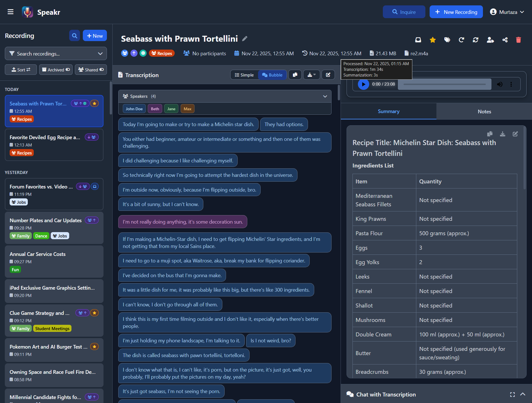Start a New Recording
532x403 pixels.
[456, 12]
